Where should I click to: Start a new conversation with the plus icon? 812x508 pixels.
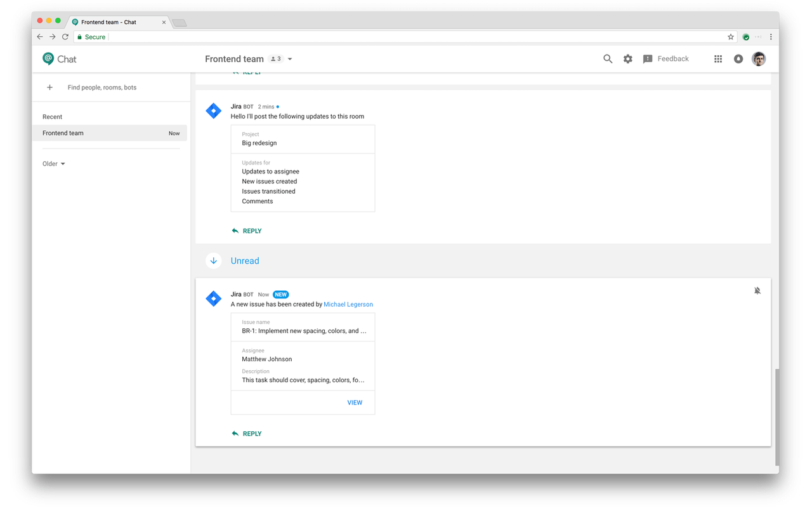(x=49, y=87)
